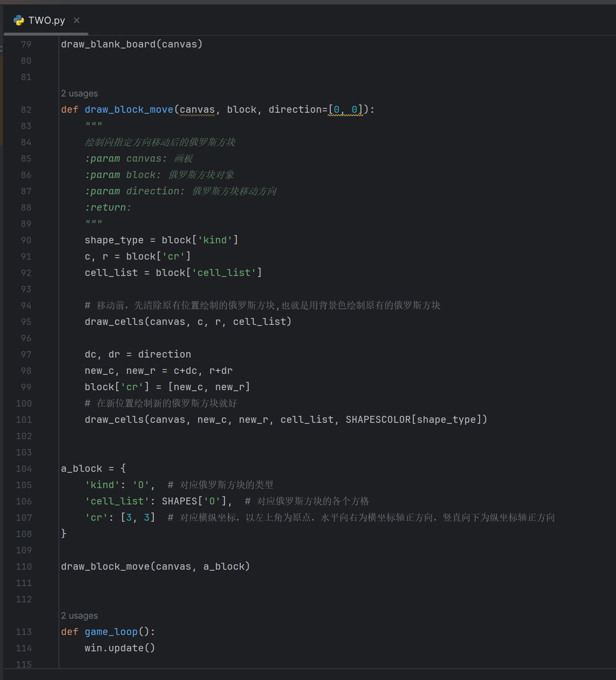This screenshot has width=616, height=680.
Task: Click 'dc, dr = direction' line
Action: coord(138,354)
